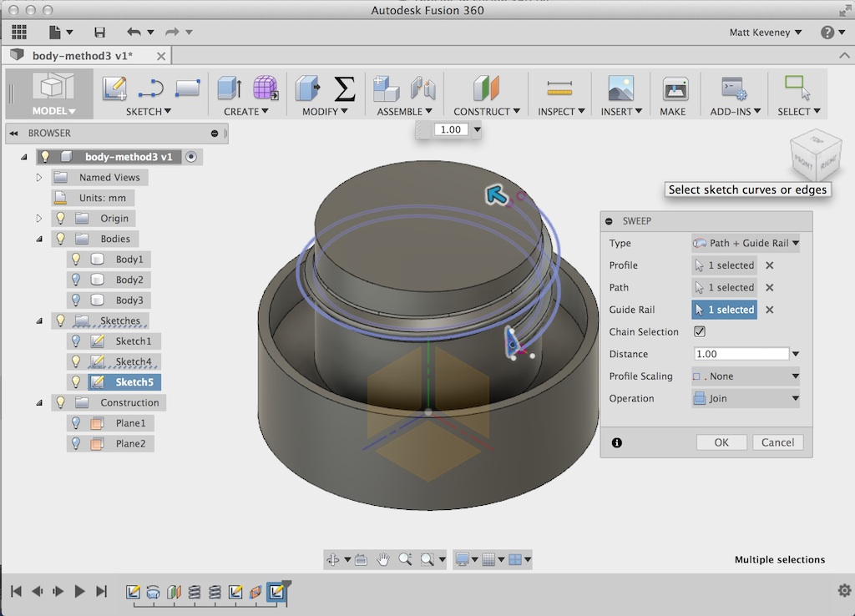855x616 pixels.
Task: Cancel the Sweep operation
Action: pyautogui.click(x=777, y=442)
